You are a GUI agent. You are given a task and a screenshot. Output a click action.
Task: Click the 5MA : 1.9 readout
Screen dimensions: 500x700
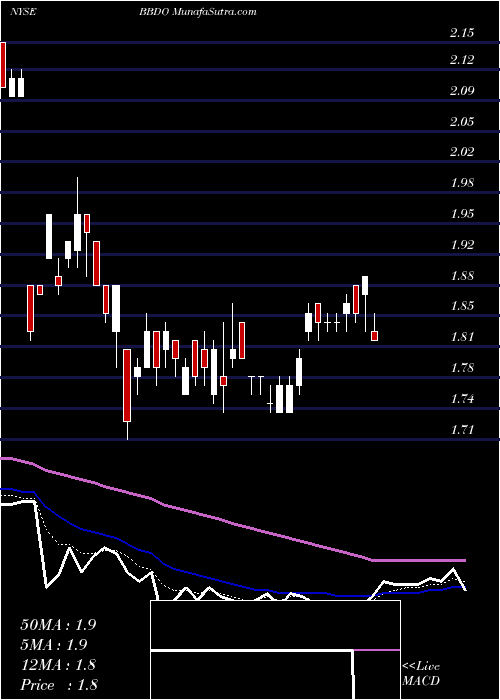coord(54,645)
